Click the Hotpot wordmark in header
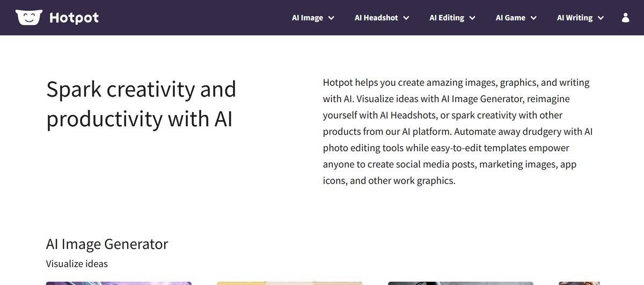This screenshot has width=644, height=285. click(x=74, y=18)
